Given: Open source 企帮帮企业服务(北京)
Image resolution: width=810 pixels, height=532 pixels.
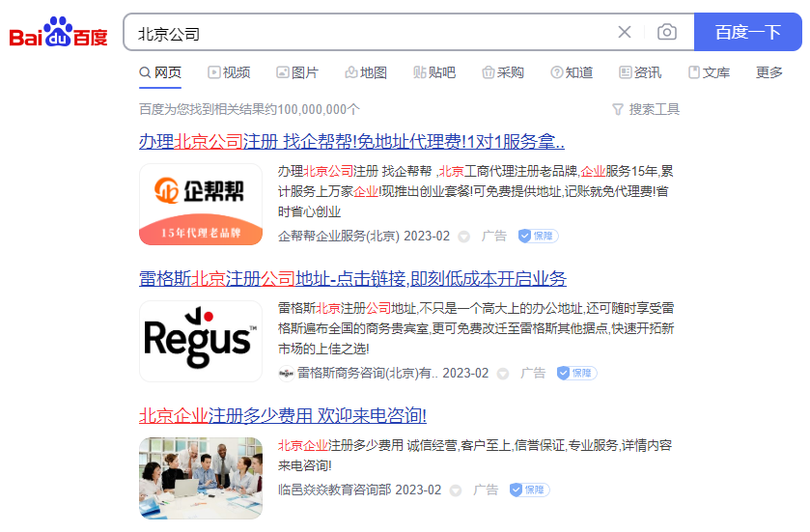Looking at the screenshot, I should (x=338, y=236).
